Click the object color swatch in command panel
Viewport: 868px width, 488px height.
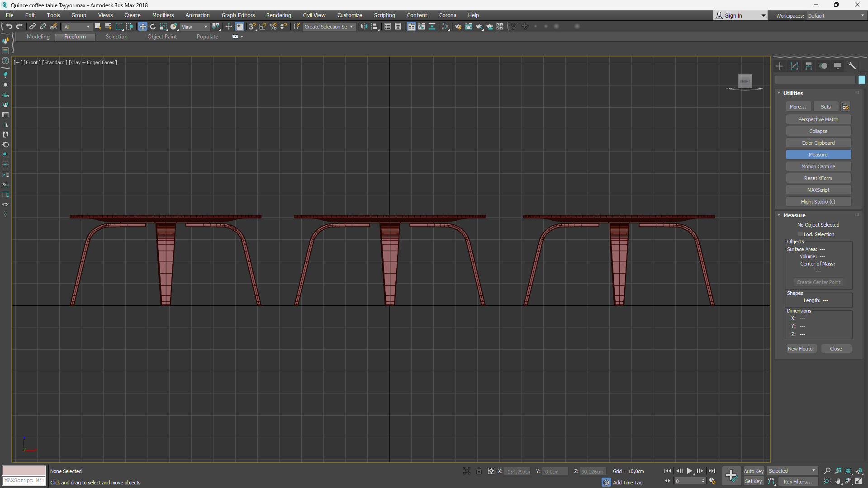pyautogui.click(x=862, y=80)
